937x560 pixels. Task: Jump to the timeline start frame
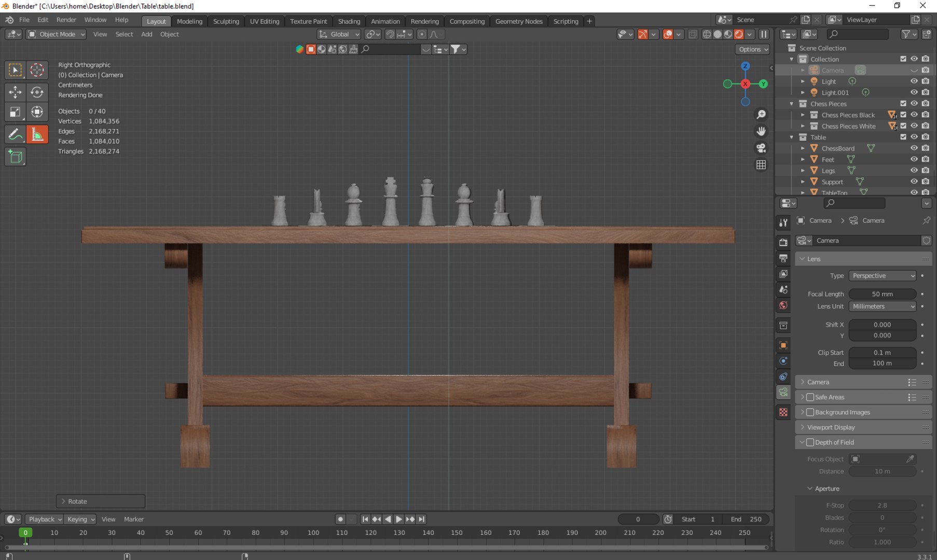click(x=365, y=519)
